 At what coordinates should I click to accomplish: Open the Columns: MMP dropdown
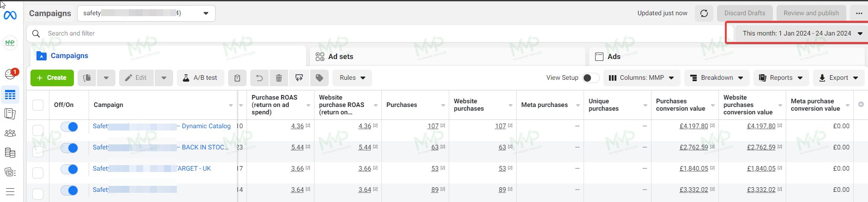pos(641,78)
